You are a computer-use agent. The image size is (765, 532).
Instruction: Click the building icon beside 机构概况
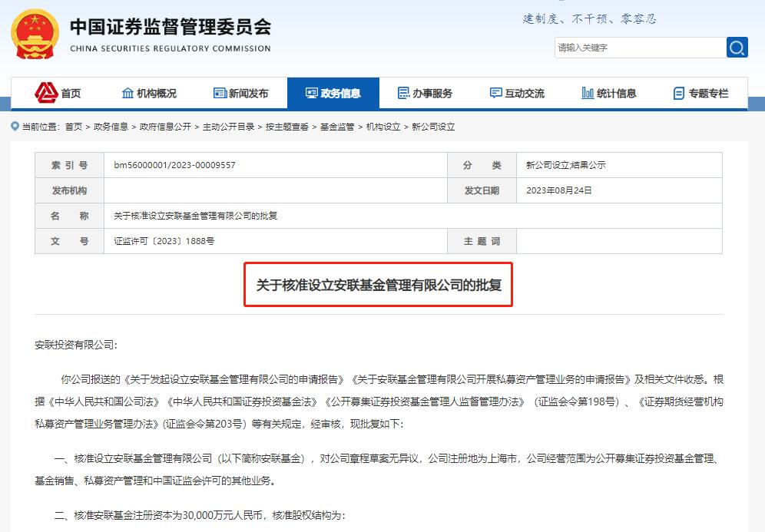[127, 93]
